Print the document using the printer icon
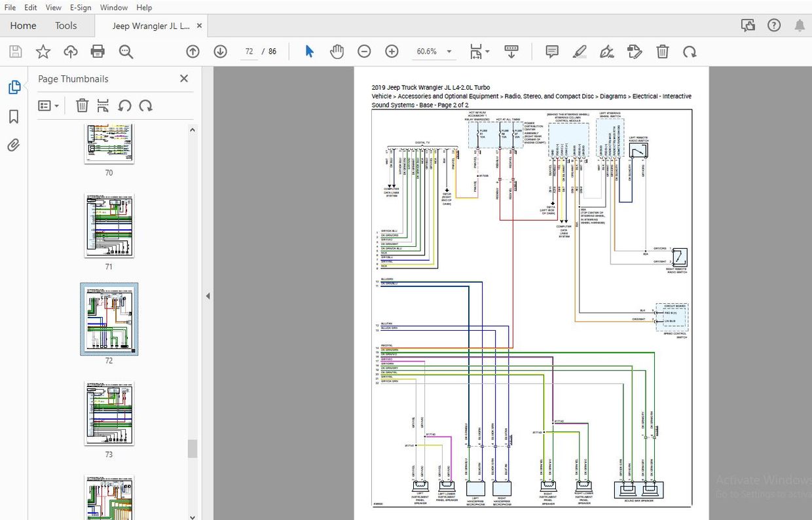The height and width of the screenshot is (520, 812). tap(98, 52)
